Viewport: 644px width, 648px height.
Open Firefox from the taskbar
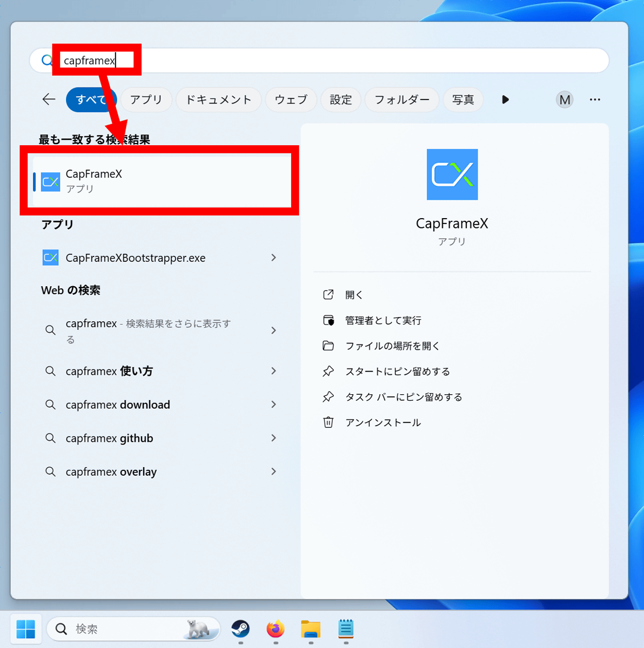click(276, 629)
